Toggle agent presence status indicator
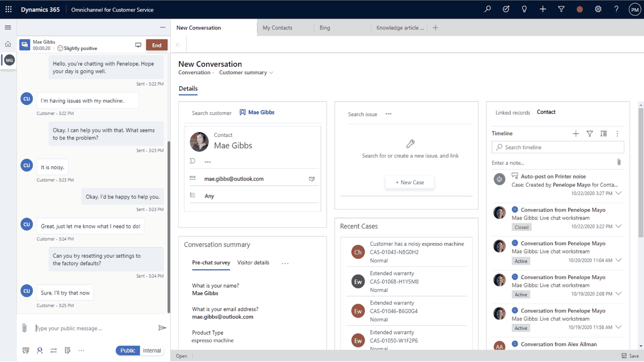This screenshot has height=362, width=644. 580,9
